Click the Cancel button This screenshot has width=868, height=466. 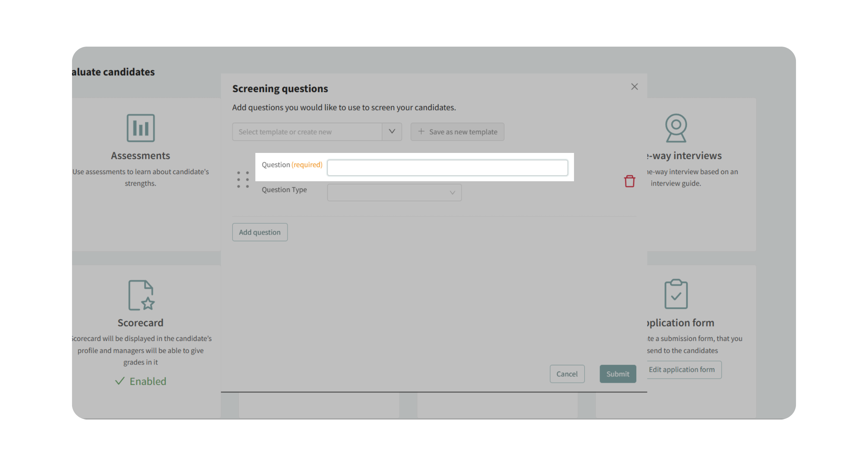tap(567, 374)
